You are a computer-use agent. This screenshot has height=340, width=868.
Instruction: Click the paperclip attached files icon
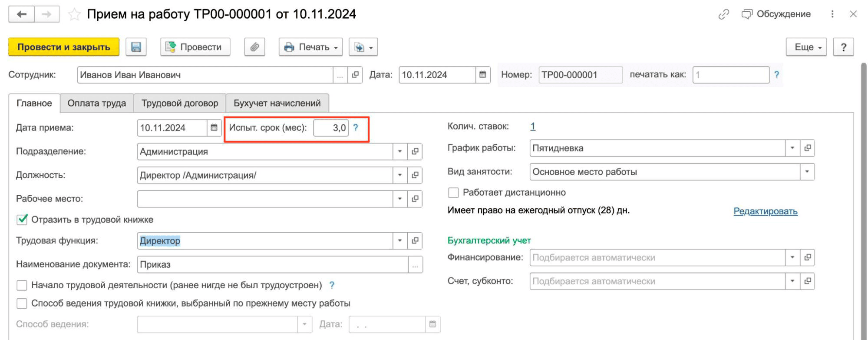(254, 47)
